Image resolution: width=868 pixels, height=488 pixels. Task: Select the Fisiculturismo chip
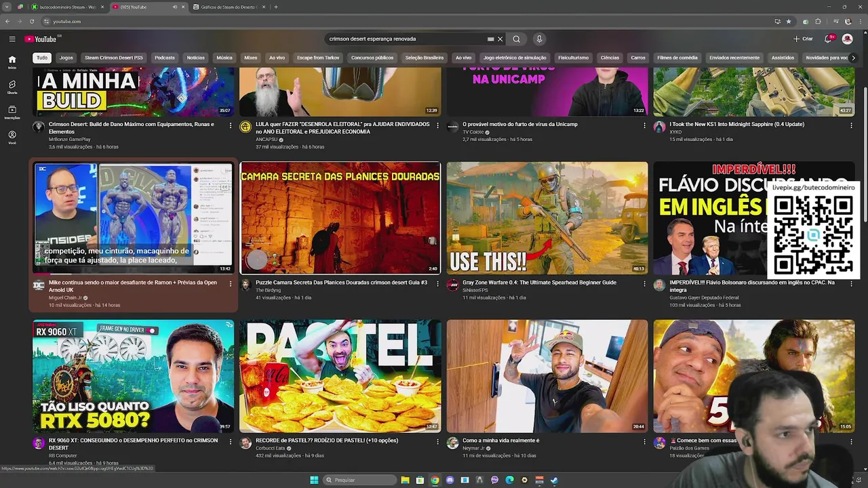[x=573, y=58]
